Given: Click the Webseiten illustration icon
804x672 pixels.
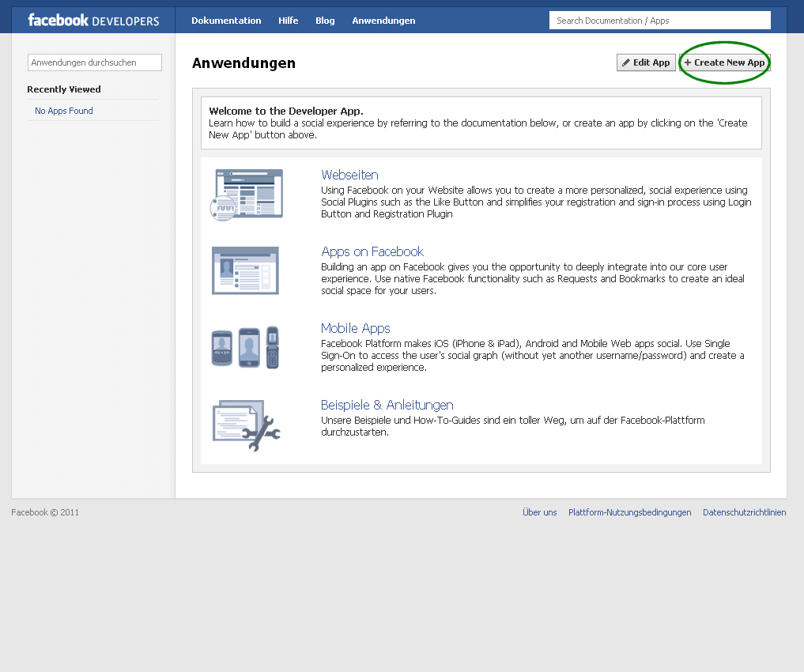Looking at the screenshot, I should click(247, 194).
